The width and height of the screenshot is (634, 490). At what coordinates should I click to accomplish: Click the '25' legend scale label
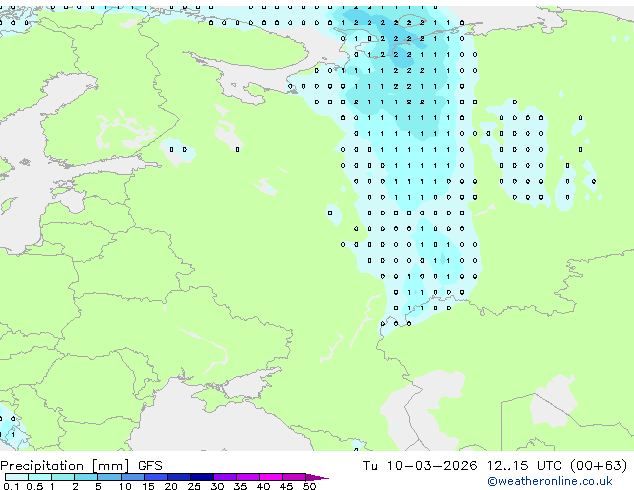[x=194, y=486]
